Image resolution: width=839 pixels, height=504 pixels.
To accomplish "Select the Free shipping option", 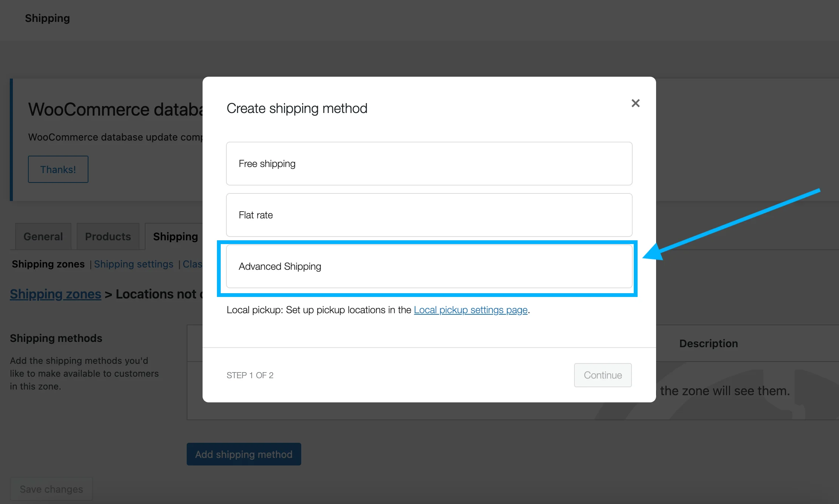I will coord(429,164).
